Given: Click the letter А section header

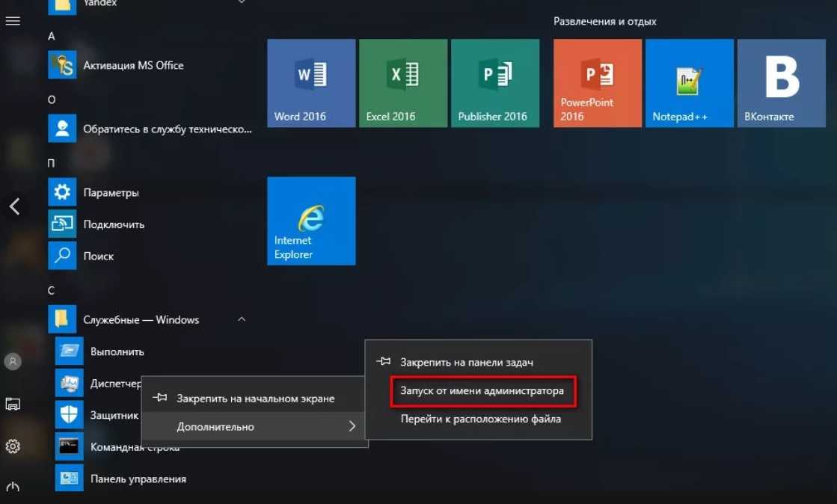Looking at the screenshot, I should [52, 37].
